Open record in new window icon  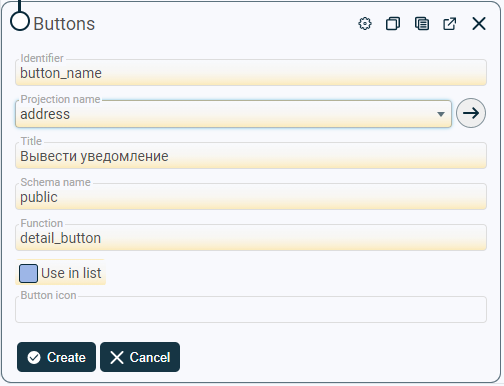[450, 24]
